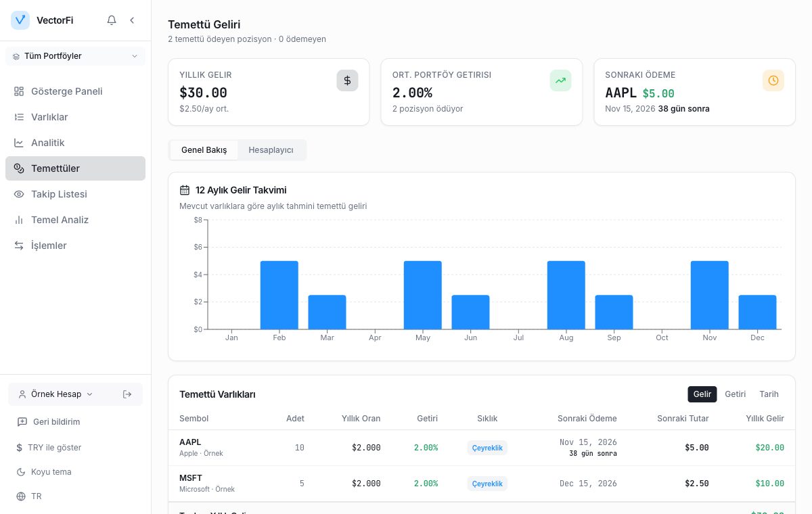
Task: Click the calendar icon beside 12 Aylık Gelir Takvimi
Action: pyautogui.click(x=185, y=190)
